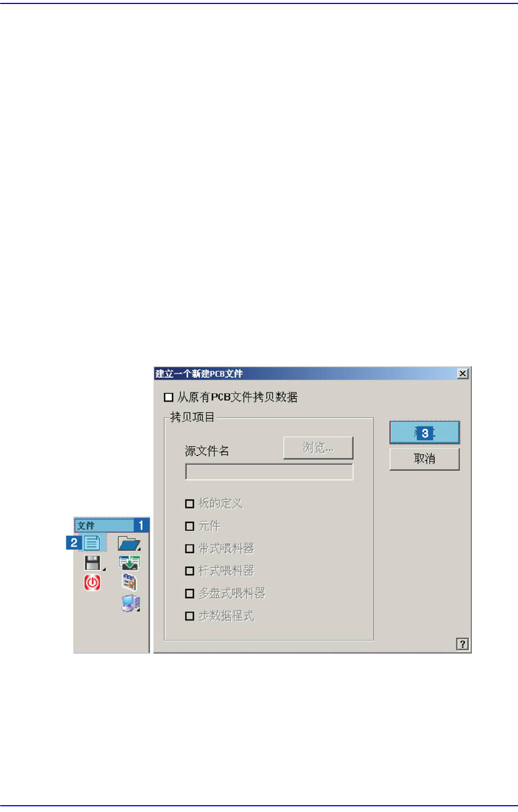Click the 浏览... browse button

pyautogui.click(x=318, y=447)
